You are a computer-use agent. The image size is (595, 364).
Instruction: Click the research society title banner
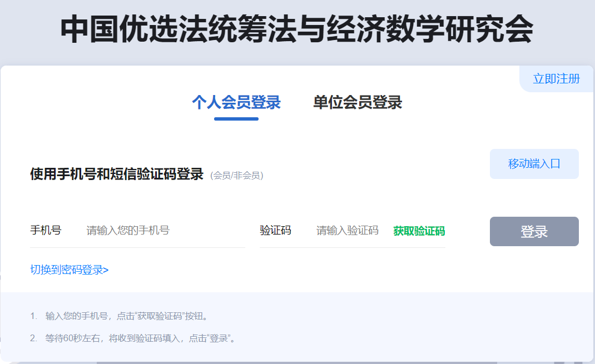click(x=297, y=28)
